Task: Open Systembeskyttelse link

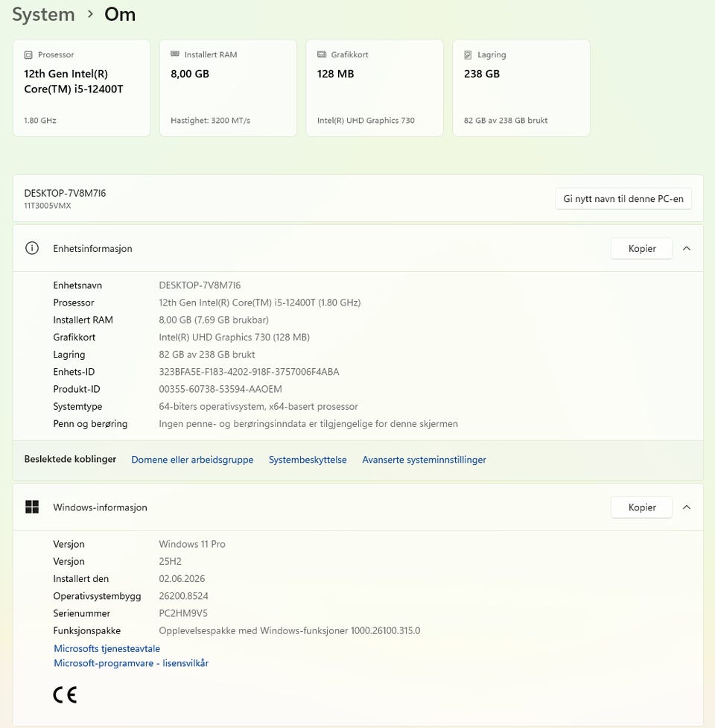Action: [308, 460]
